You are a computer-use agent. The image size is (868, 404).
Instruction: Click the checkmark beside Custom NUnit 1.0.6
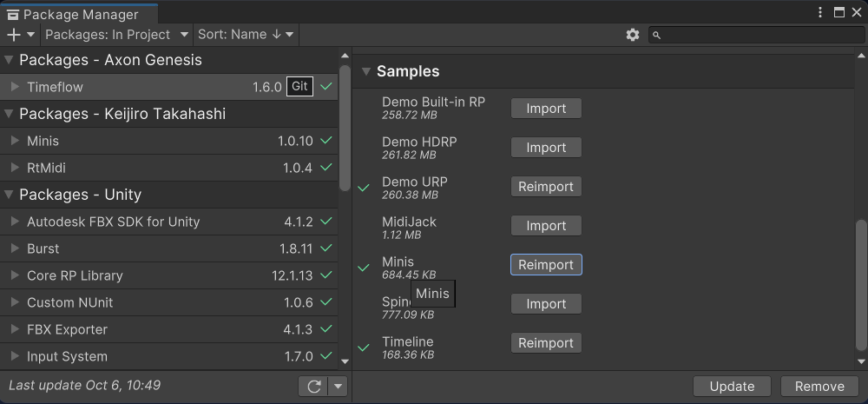[326, 302]
